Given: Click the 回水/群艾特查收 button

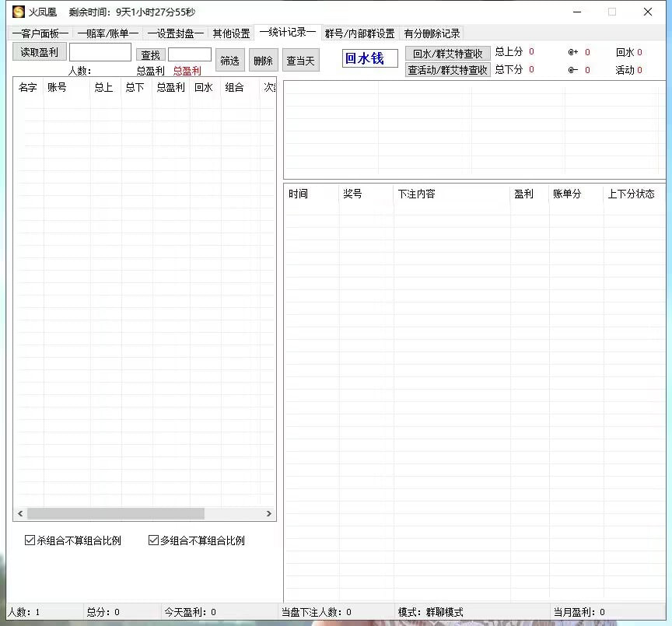Looking at the screenshot, I should (x=447, y=54).
